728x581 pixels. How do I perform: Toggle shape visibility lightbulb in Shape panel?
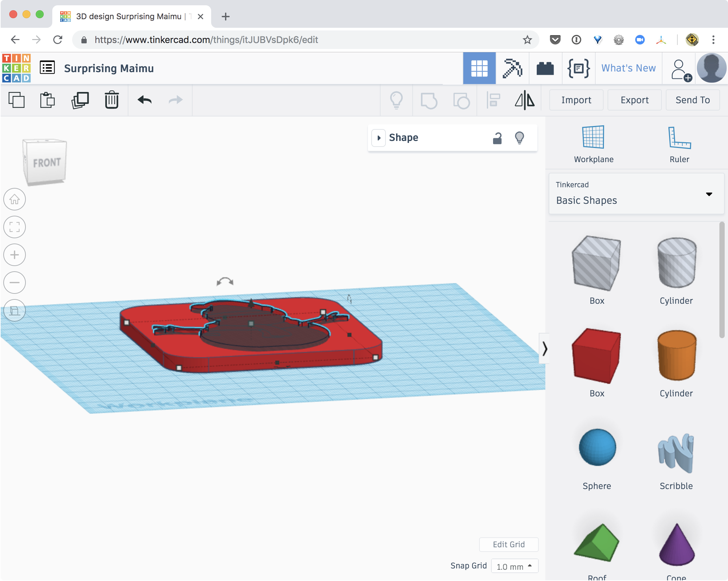[519, 137]
